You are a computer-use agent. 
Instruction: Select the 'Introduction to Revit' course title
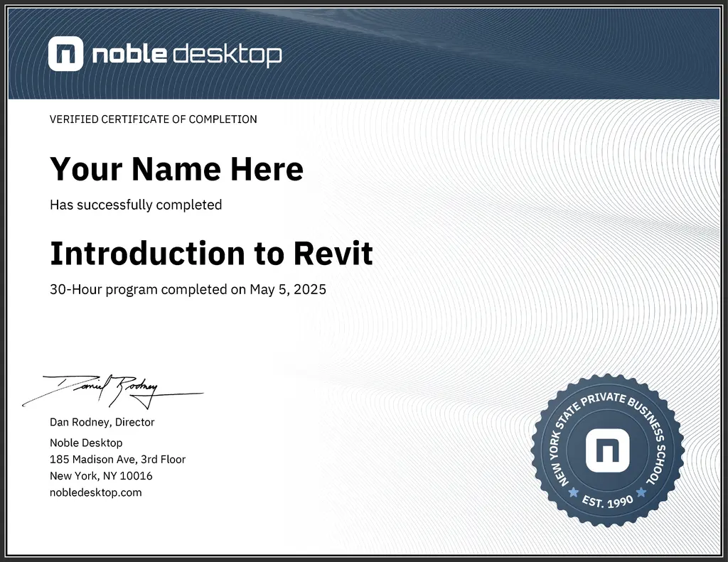[211, 254]
